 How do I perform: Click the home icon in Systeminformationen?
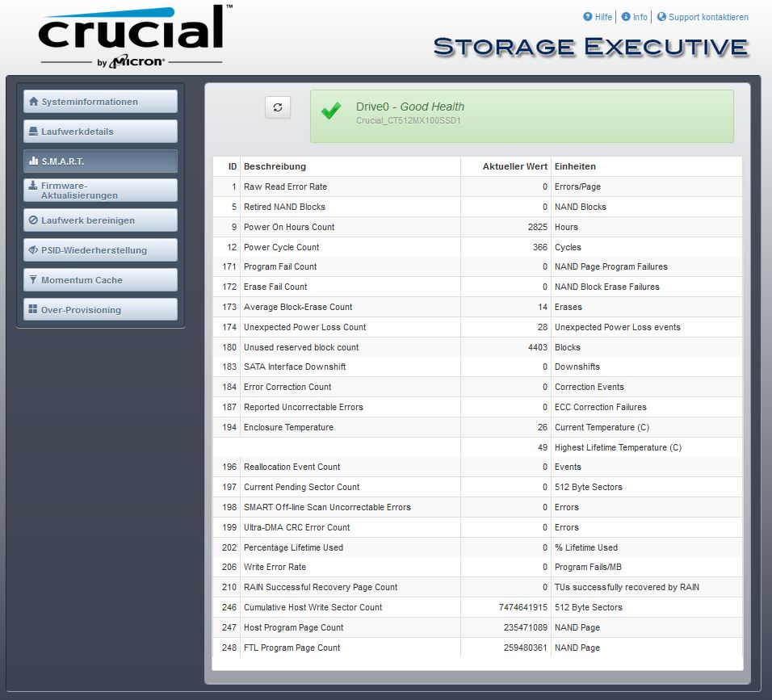(33, 102)
